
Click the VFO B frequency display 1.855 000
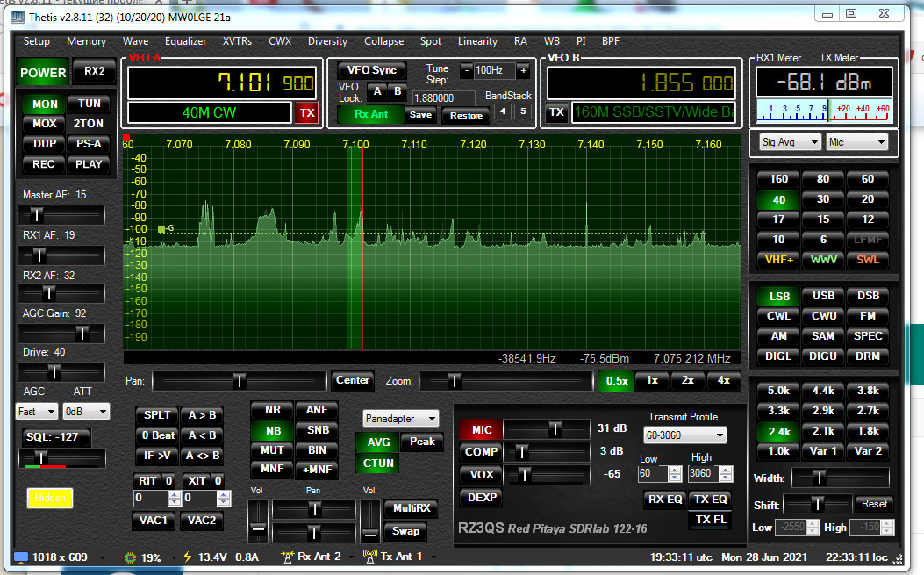641,82
